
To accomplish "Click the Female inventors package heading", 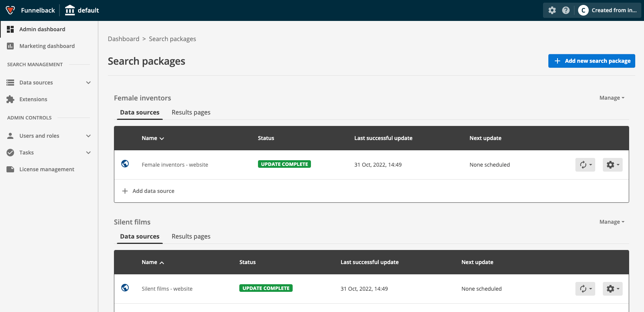I will 143,98.
